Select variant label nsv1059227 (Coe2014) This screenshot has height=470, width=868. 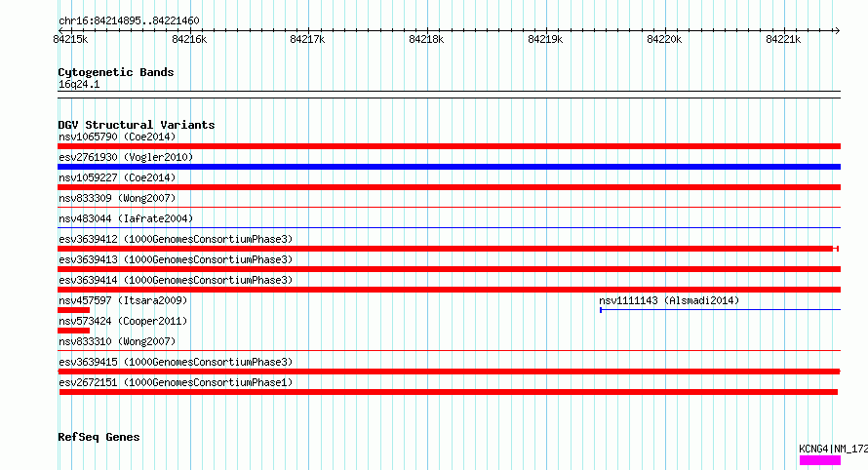point(117,177)
